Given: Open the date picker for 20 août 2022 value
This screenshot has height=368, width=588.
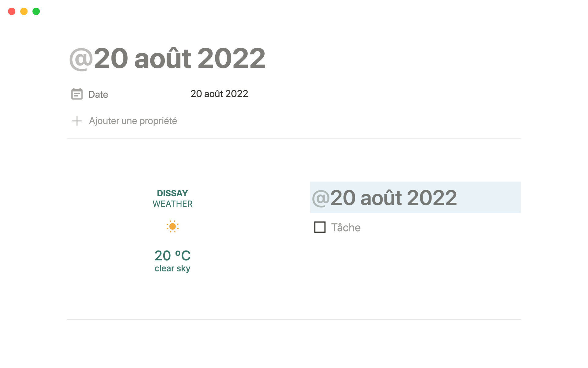Looking at the screenshot, I should tap(219, 94).
